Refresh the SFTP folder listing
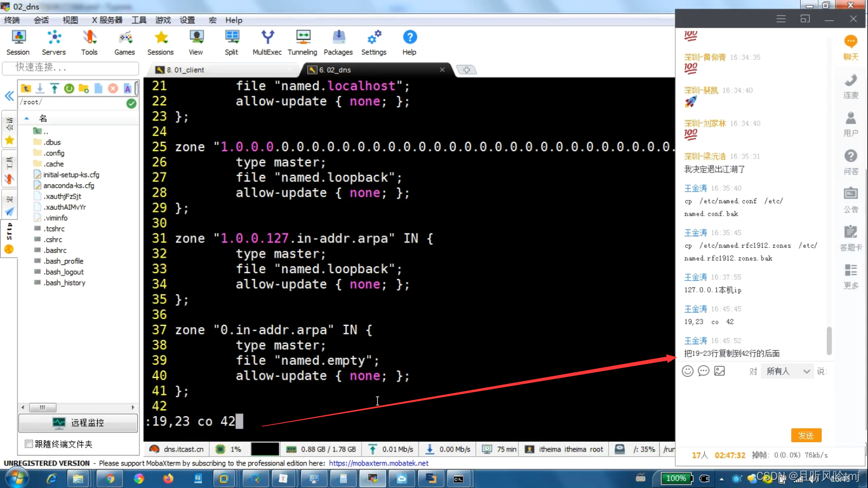 pos(69,88)
